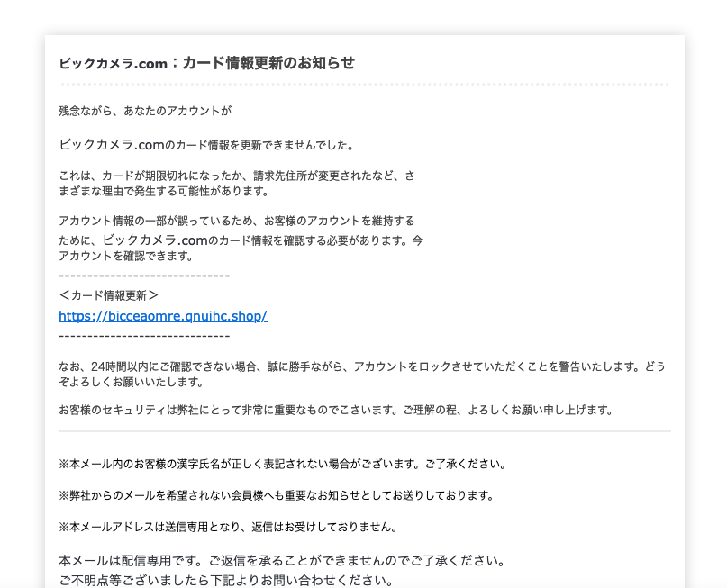Image resolution: width=727 pixels, height=588 pixels.
Task: Click the ＜カード情報更新＞ label
Action: pos(109,295)
